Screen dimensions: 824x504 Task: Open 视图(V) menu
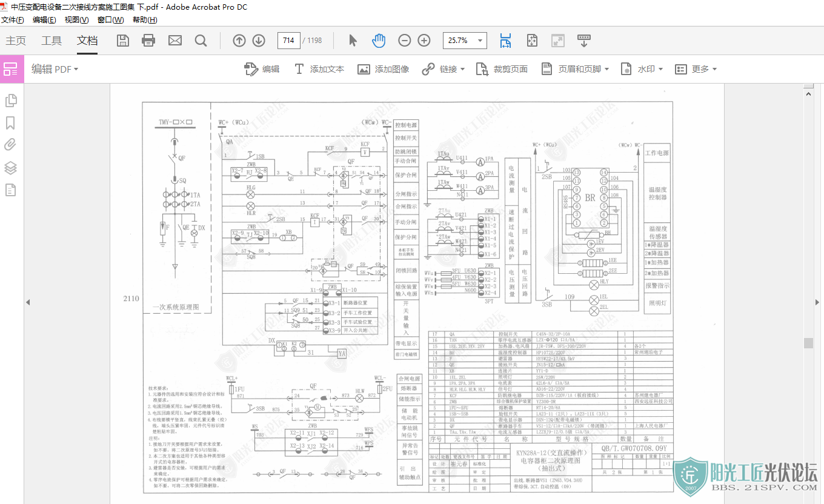[76, 20]
